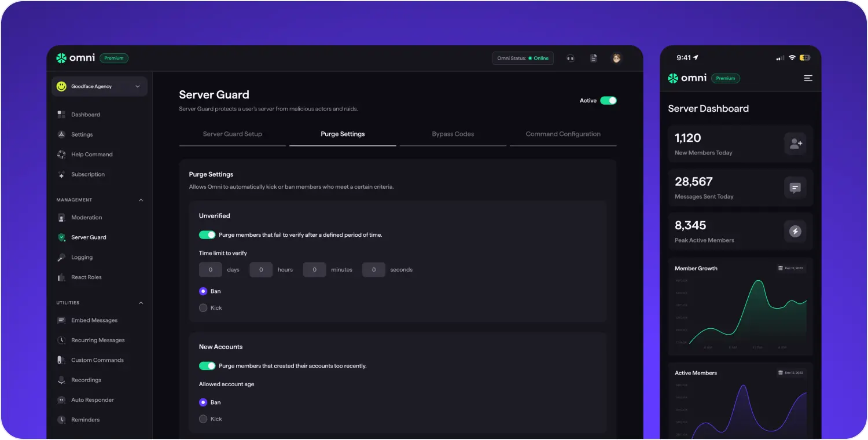
Task: Open the Command Configuration tab
Action: point(563,134)
